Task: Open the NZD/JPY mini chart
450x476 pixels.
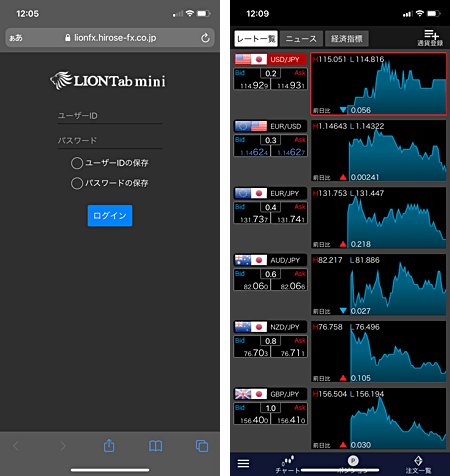Action: (379, 352)
